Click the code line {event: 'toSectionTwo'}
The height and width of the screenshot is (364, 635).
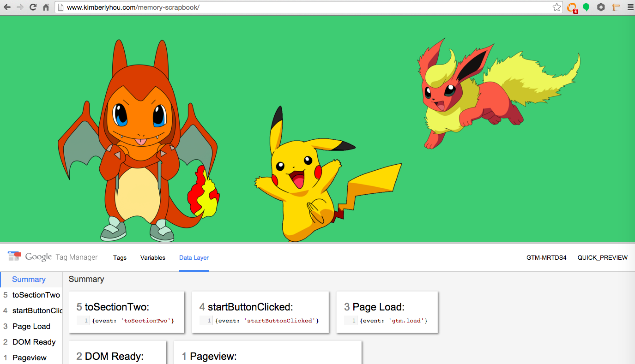(133, 321)
